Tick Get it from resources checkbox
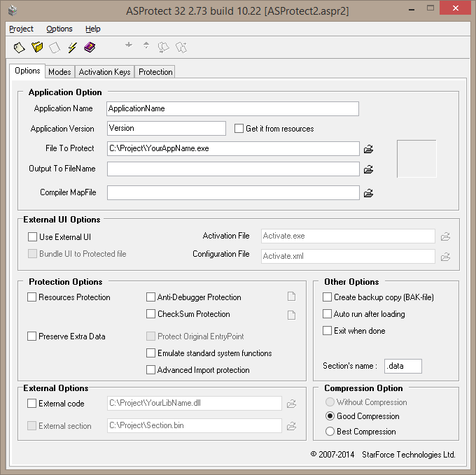This screenshot has height=475, width=476. pos(239,128)
